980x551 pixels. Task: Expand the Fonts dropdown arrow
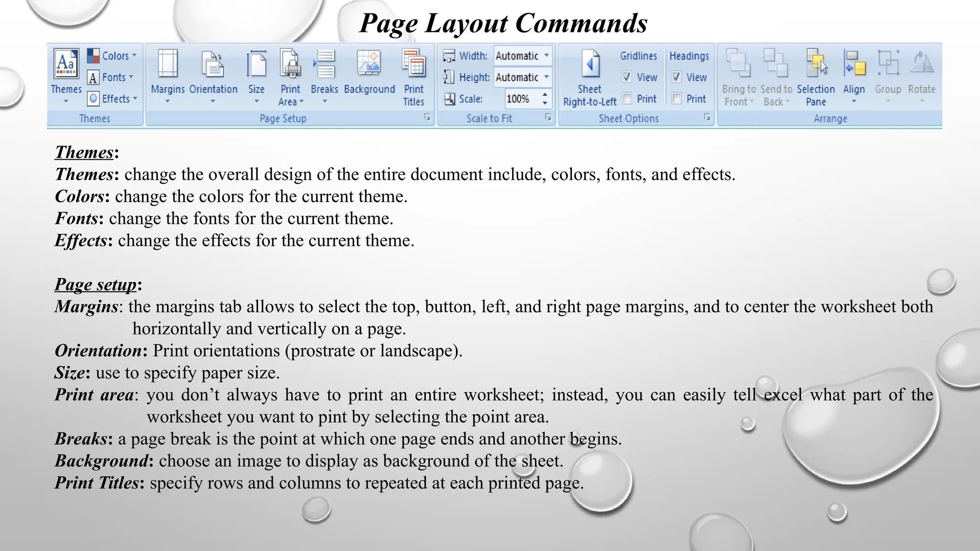click(x=131, y=77)
